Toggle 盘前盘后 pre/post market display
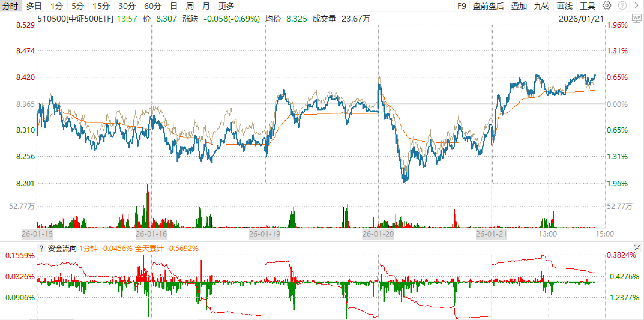 488,6
